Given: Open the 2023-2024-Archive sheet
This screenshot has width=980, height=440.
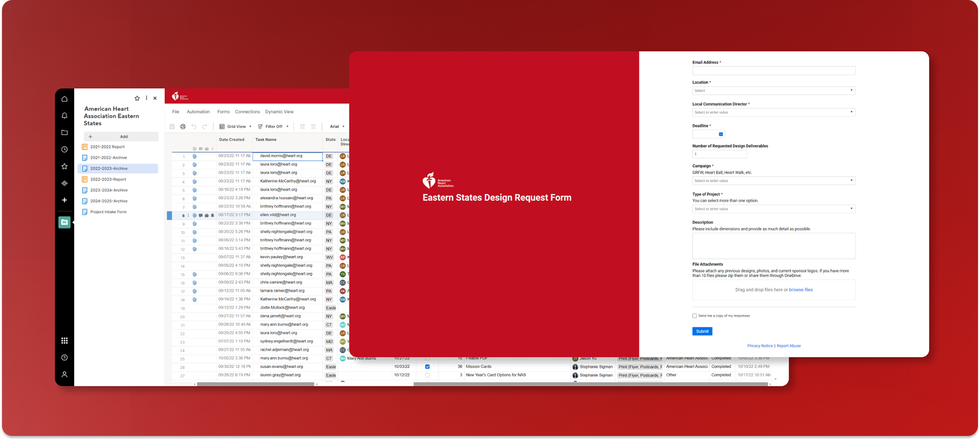Looking at the screenshot, I should pyautogui.click(x=109, y=190).
